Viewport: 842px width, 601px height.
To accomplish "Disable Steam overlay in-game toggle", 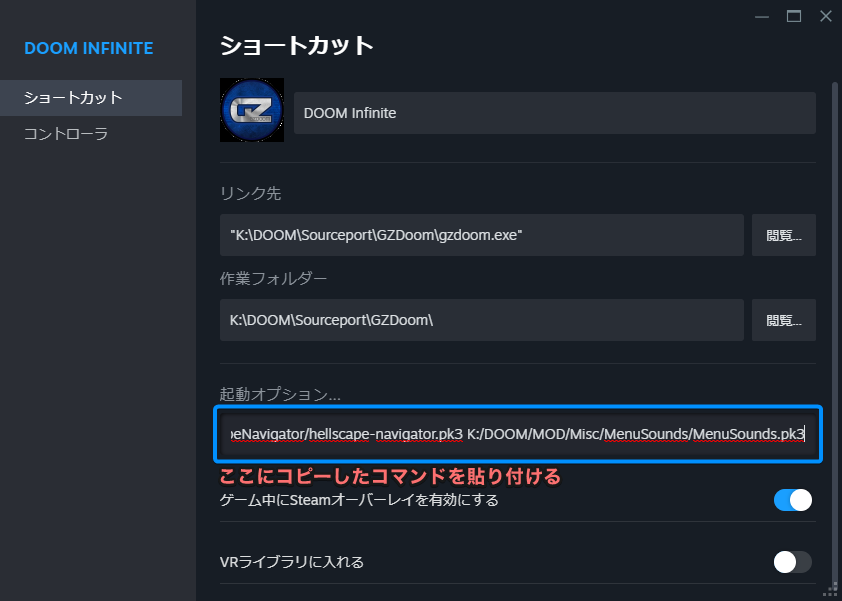I will click(x=793, y=500).
